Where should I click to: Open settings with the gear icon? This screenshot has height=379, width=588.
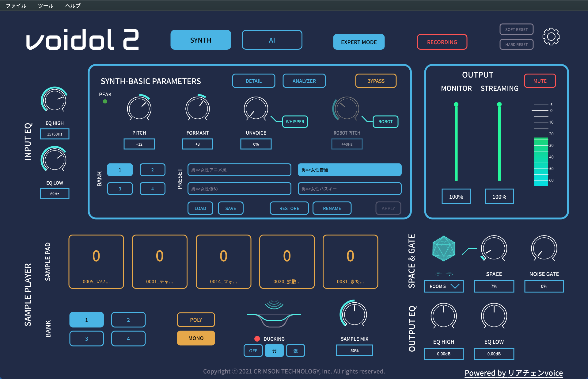point(551,37)
